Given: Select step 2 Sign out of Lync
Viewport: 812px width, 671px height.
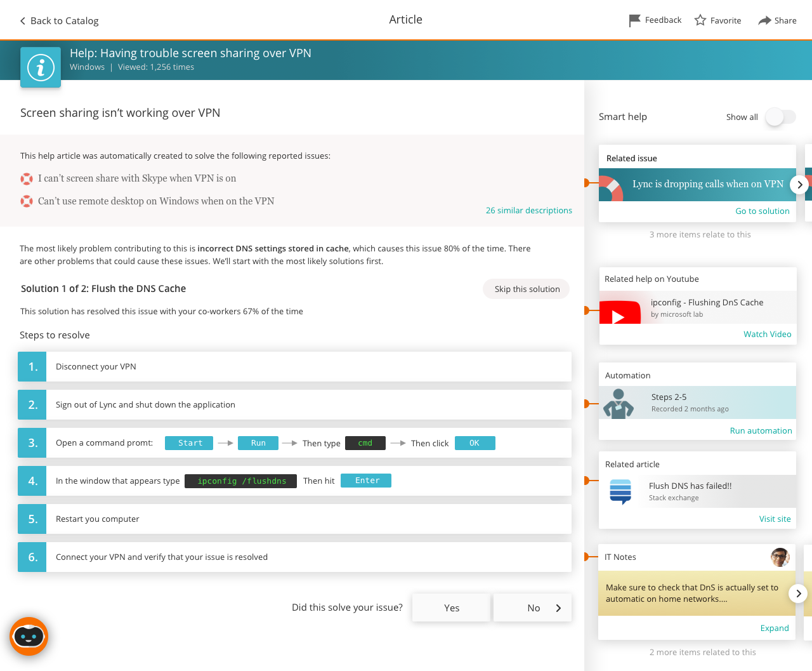Looking at the screenshot, I should click(294, 405).
